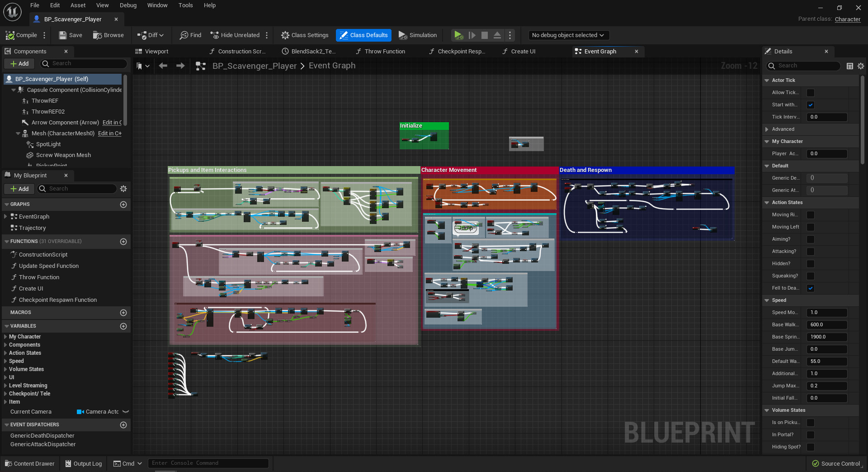The height and width of the screenshot is (472, 868).
Task: Click the Hide Unrelated nodes icon
Action: [215, 35]
